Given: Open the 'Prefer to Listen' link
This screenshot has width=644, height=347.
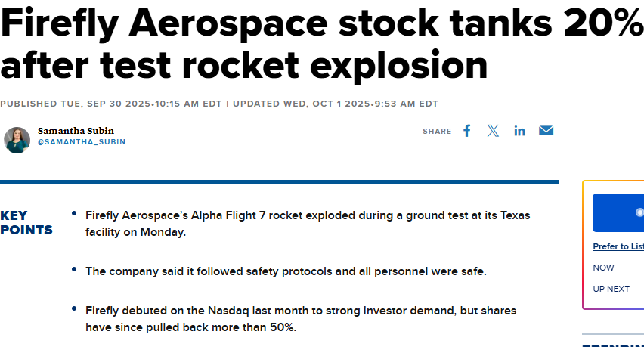Looking at the screenshot, I should coord(618,246).
